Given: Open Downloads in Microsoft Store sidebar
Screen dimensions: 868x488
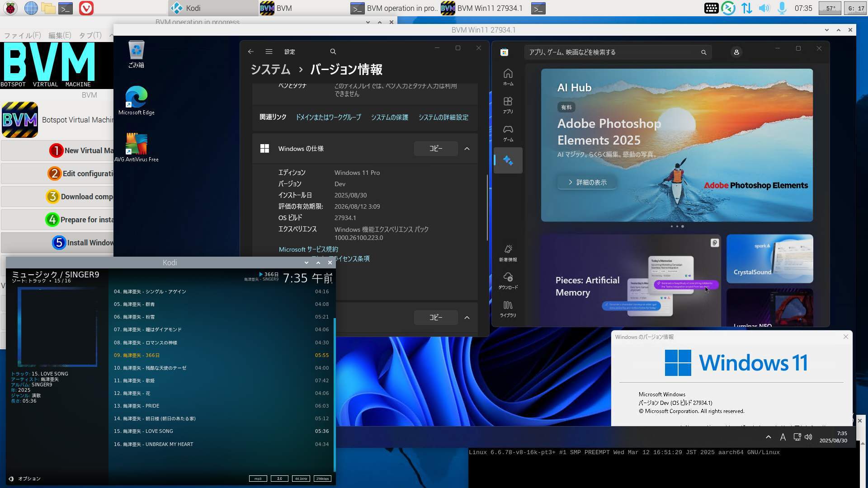Looking at the screenshot, I should 508,280.
